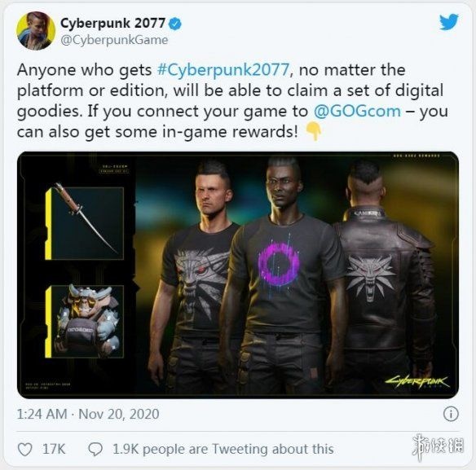The width and height of the screenshot is (476, 470).
Task: Click the Cyberpunk 2077 display name
Action: [x=112, y=23]
